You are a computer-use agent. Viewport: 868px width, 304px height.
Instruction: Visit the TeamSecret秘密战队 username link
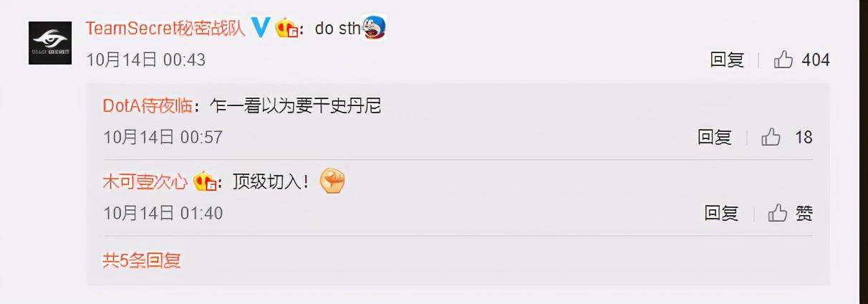pos(165,28)
